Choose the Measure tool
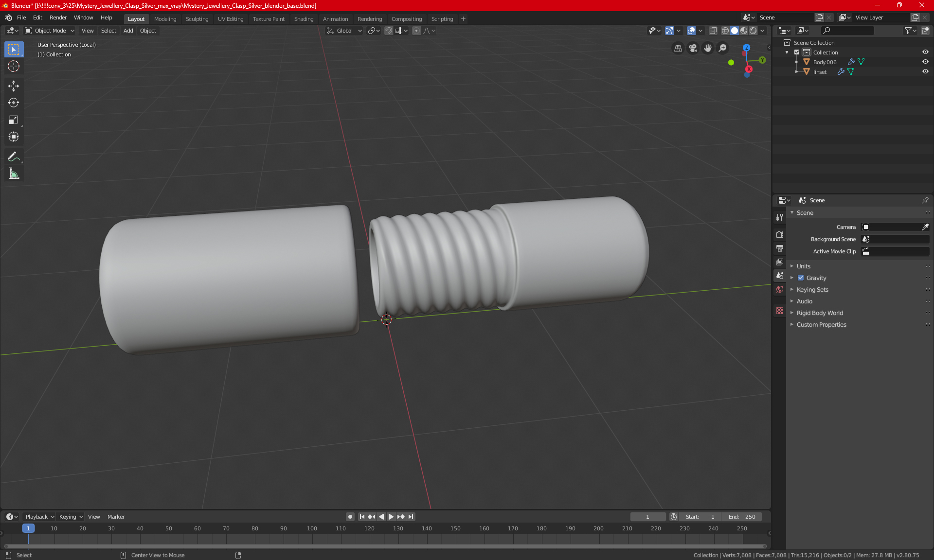This screenshot has width=934, height=560. (x=14, y=174)
